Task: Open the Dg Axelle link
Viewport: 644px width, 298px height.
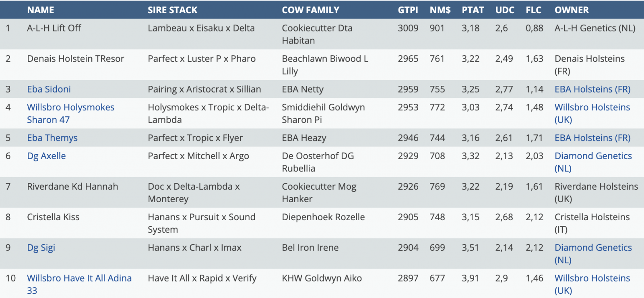Action: click(x=46, y=156)
